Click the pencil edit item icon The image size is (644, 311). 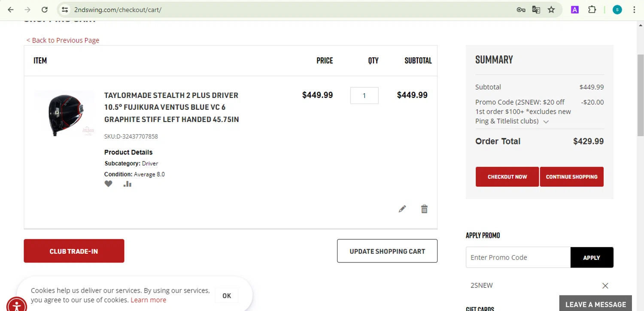click(x=402, y=209)
